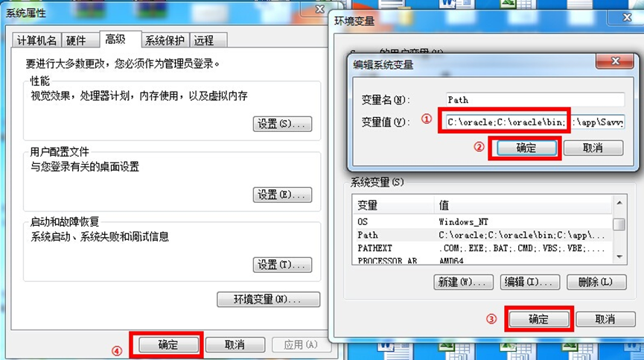
Task: Click the system variables list scroll-down arrow
Action: [x=619, y=257]
